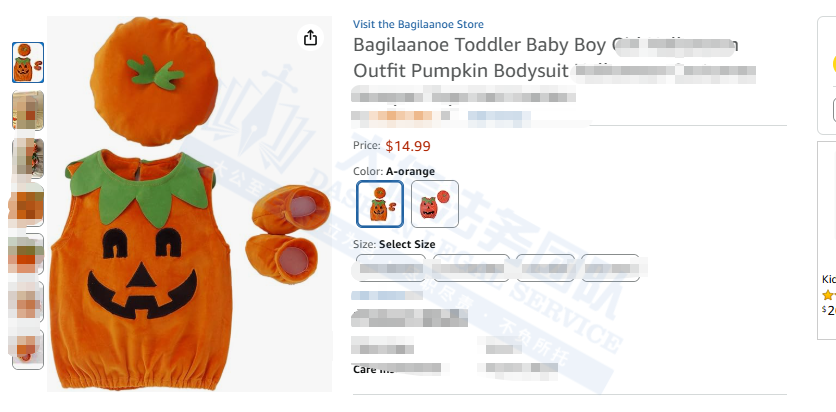Screen dimensions: 836x412
Task: Select the last product thumbnail
Action: click(x=28, y=349)
